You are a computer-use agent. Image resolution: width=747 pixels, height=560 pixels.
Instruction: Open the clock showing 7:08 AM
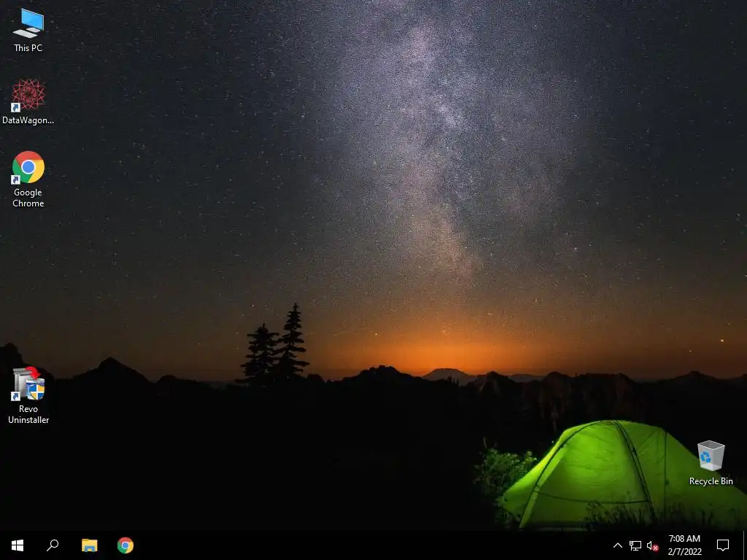(x=684, y=545)
